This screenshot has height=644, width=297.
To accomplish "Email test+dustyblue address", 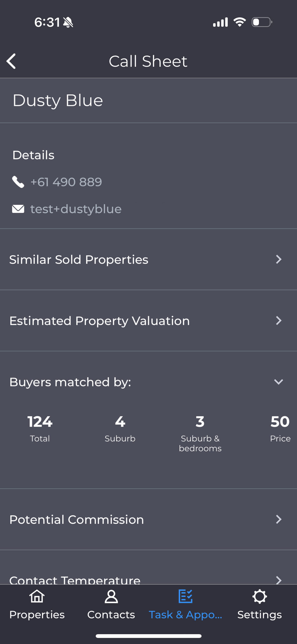I will [76, 209].
